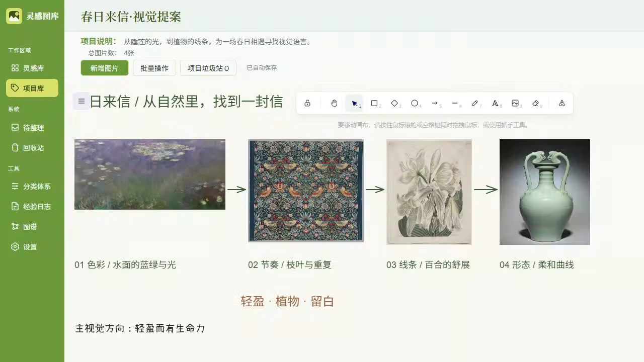Open 项目库 in the sidebar

click(x=32, y=88)
